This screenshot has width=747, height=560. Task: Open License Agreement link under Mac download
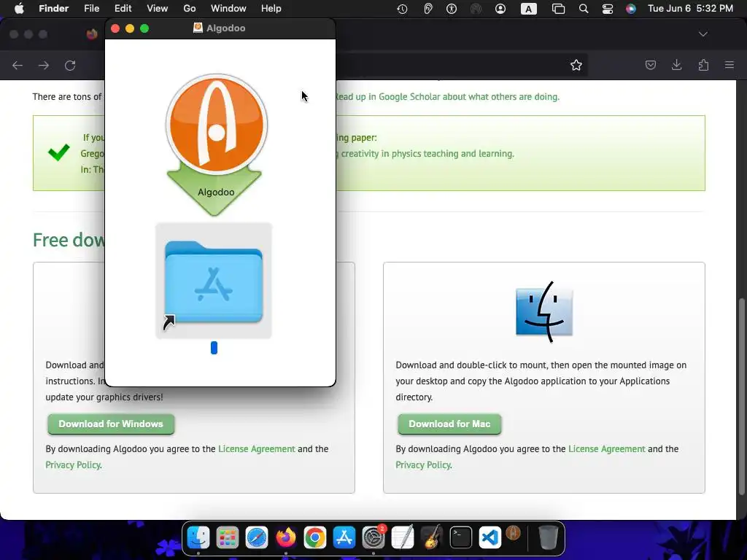click(x=606, y=449)
